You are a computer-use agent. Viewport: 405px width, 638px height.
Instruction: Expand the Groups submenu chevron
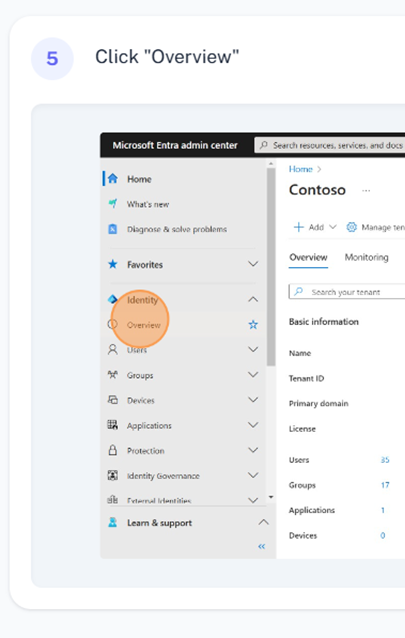point(253,375)
